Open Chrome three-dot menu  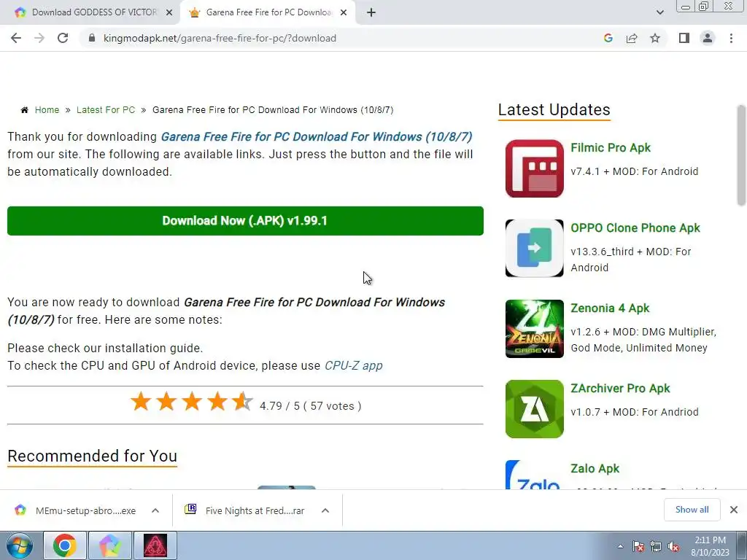(731, 38)
